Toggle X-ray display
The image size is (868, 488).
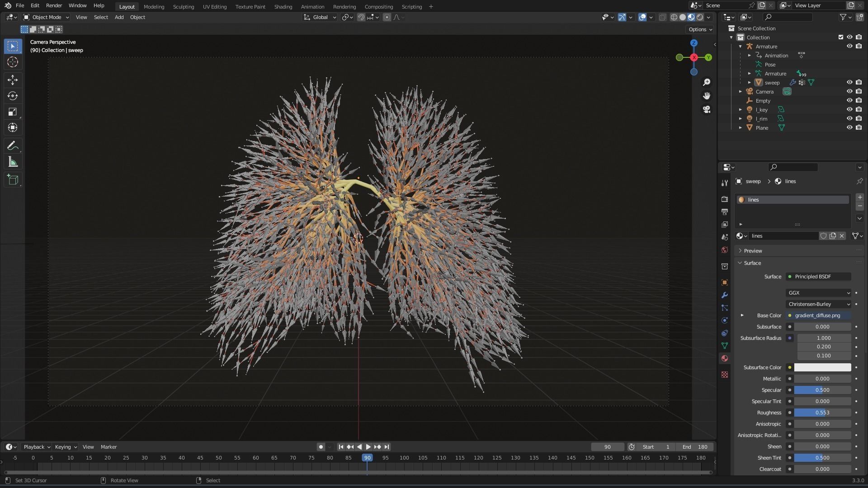coord(662,17)
